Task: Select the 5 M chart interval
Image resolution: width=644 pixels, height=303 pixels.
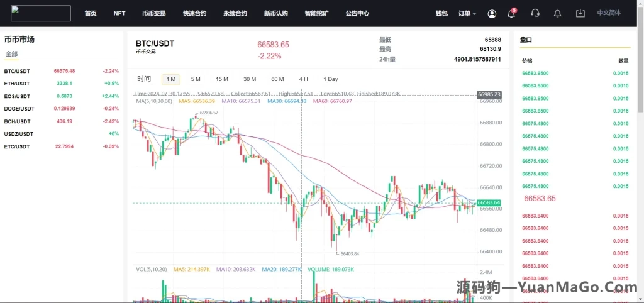Action: click(x=196, y=79)
